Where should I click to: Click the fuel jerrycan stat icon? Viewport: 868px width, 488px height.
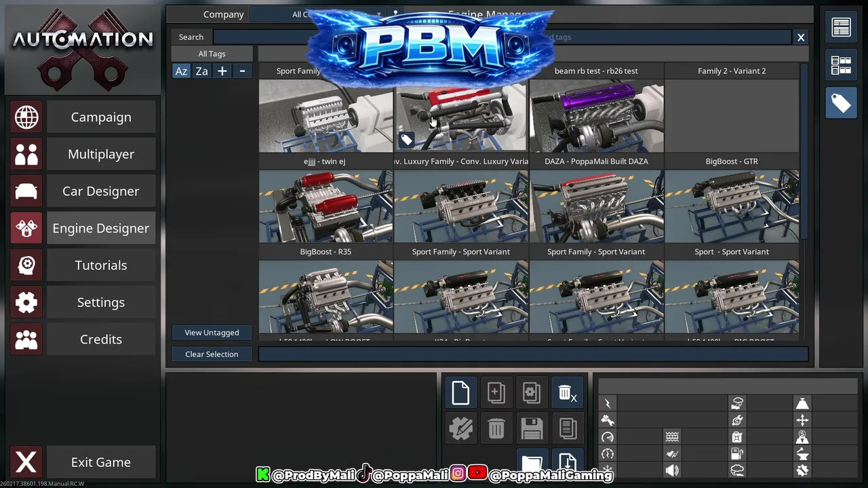point(737,437)
